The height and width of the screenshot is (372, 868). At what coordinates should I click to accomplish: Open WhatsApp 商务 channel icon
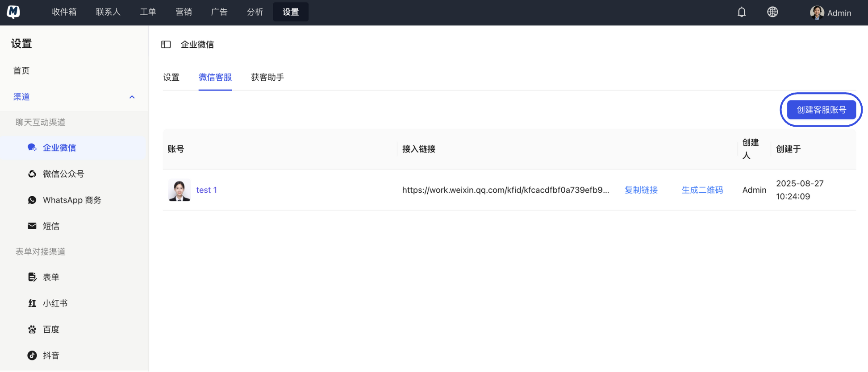[32, 200]
